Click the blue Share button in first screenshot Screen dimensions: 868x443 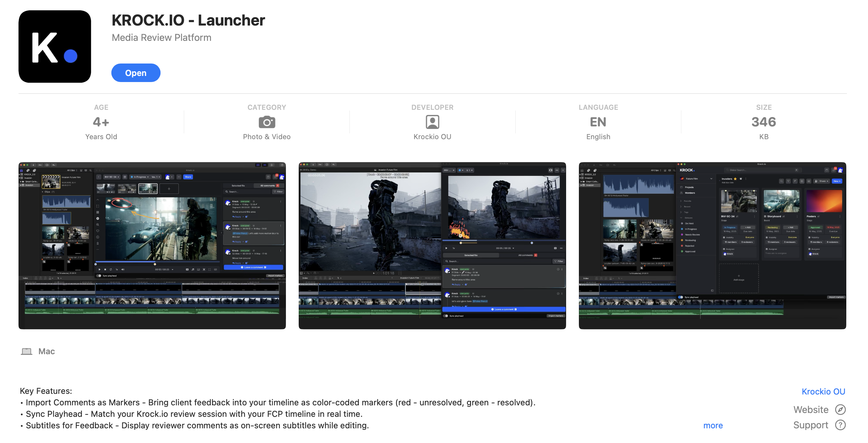(x=188, y=177)
